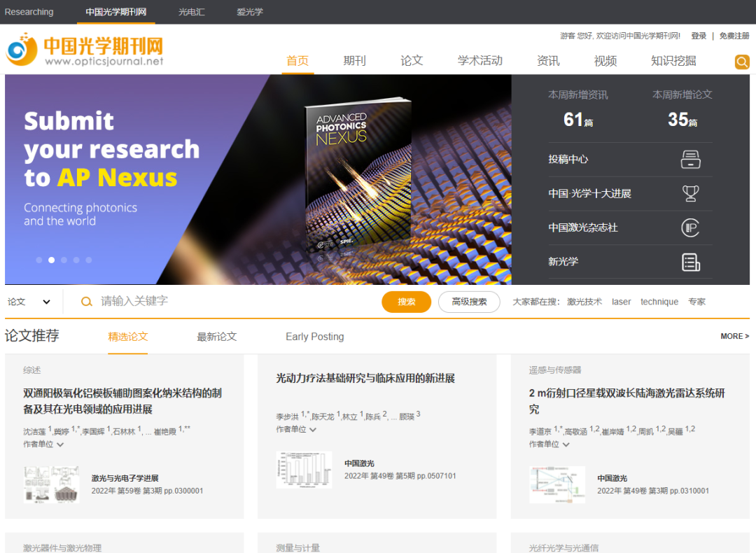Click the 激光器件与激光物理 category label
Screen dimensions: 756x553
pyautogui.click(x=62, y=547)
